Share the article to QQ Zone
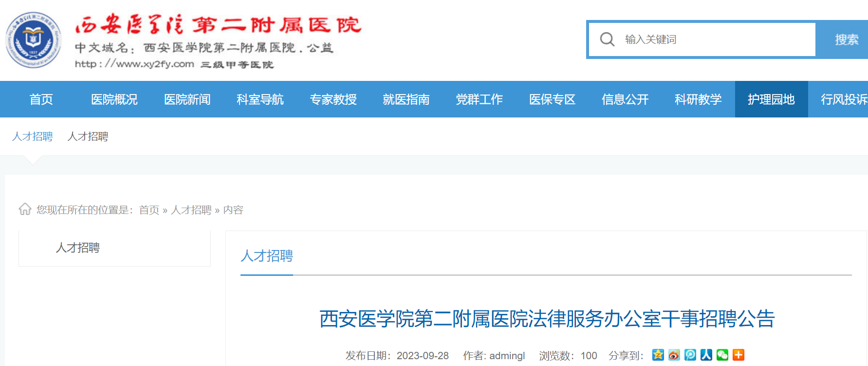The image size is (868, 366). [658, 355]
